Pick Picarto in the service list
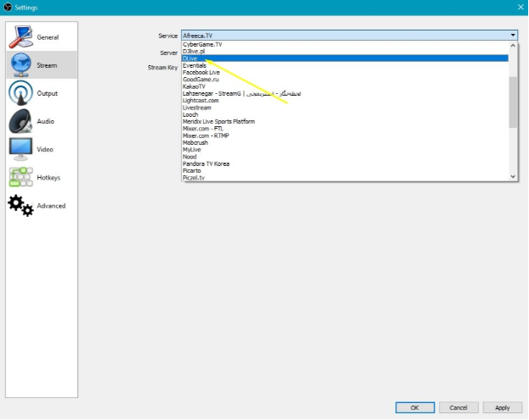 click(344, 171)
